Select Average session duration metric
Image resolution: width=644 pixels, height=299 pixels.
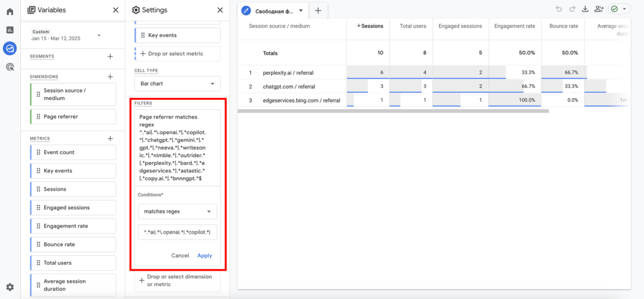[73, 285]
